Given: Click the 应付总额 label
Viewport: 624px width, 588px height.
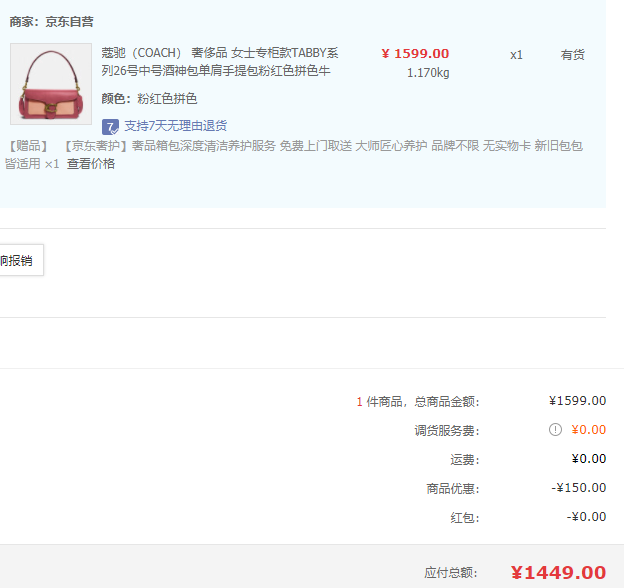Looking at the screenshot, I should [451, 573].
